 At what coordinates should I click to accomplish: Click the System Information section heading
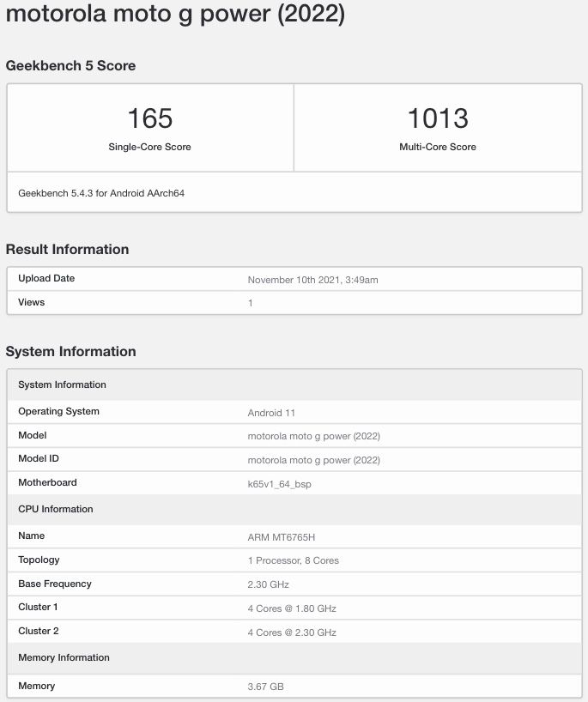pyautogui.click(x=70, y=352)
